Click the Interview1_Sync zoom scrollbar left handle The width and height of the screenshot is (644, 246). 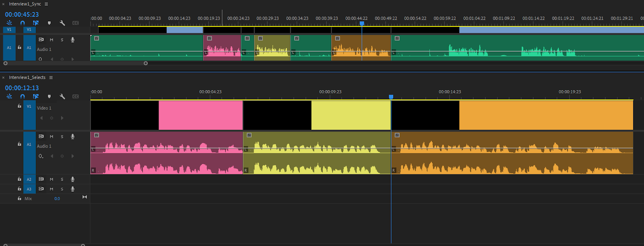click(5, 63)
